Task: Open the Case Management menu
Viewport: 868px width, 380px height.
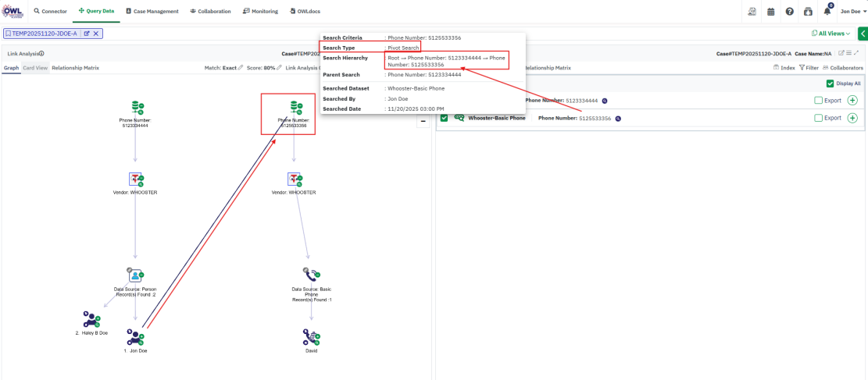Action: pyautogui.click(x=153, y=12)
